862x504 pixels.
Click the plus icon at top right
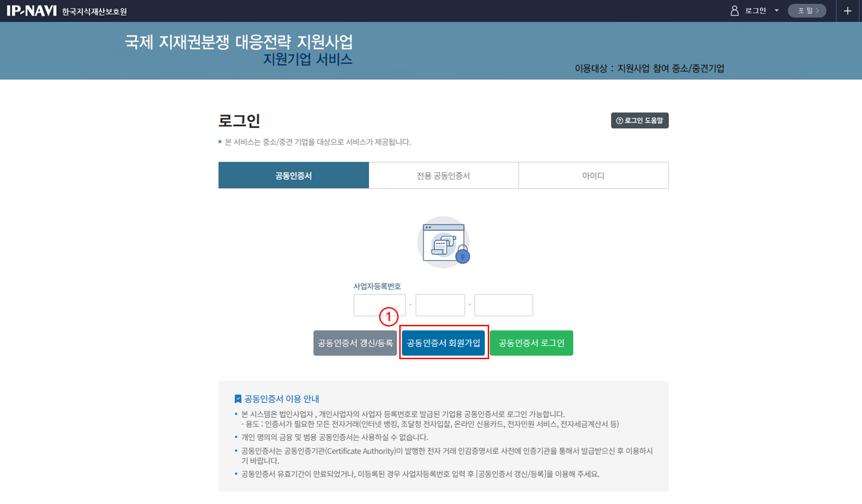(848, 11)
